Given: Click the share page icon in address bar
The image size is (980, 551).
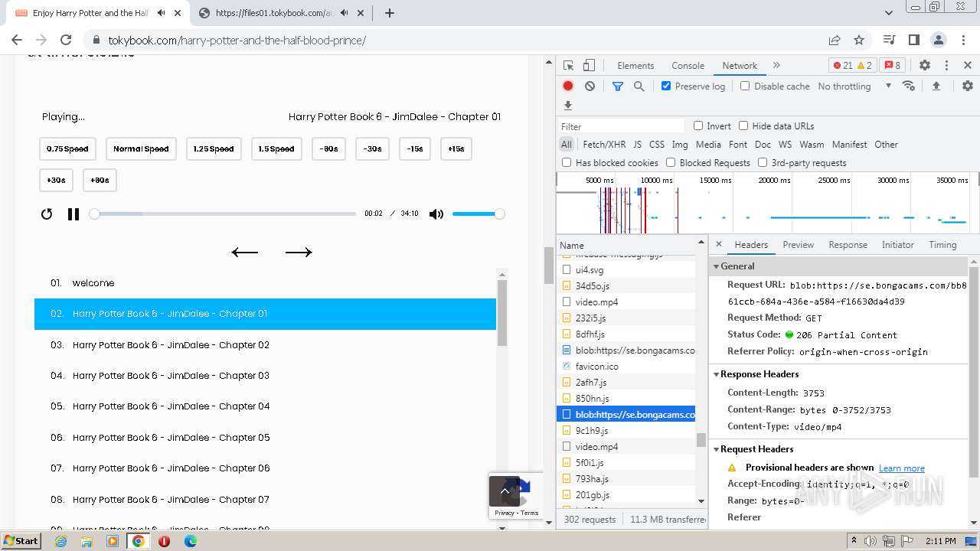Looking at the screenshot, I should pyautogui.click(x=835, y=40).
